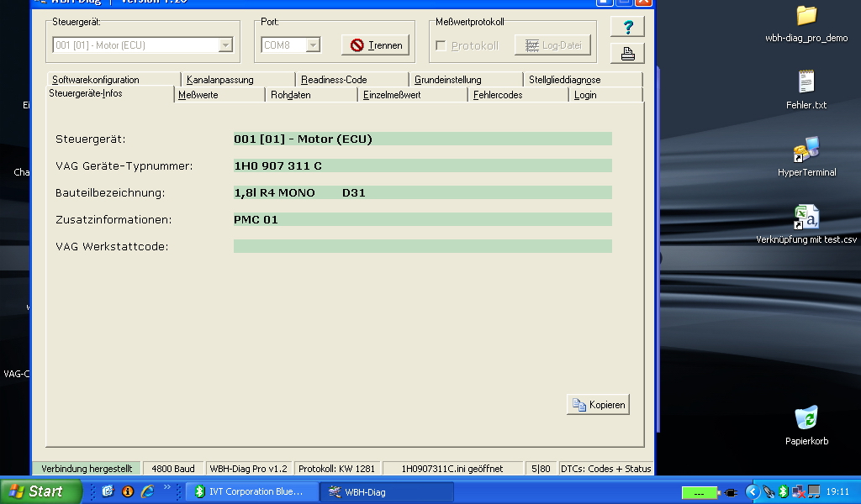Click the 1H0 907 311 C type number field

(423, 165)
